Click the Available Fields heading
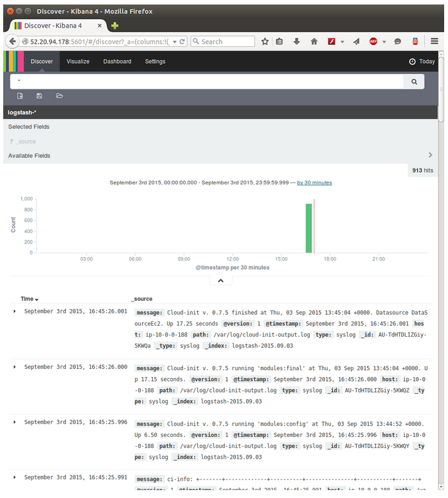The image size is (448, 498). click(x=29, y=156)
